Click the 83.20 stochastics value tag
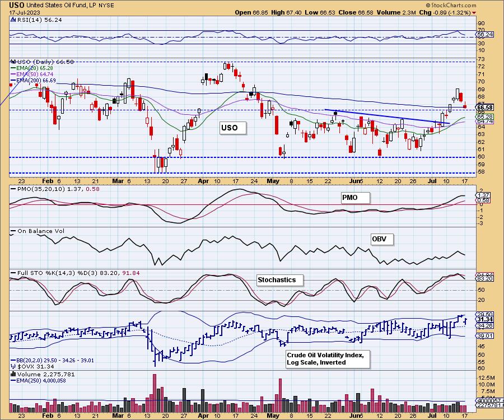504x420 pixels. coord(485,279)
